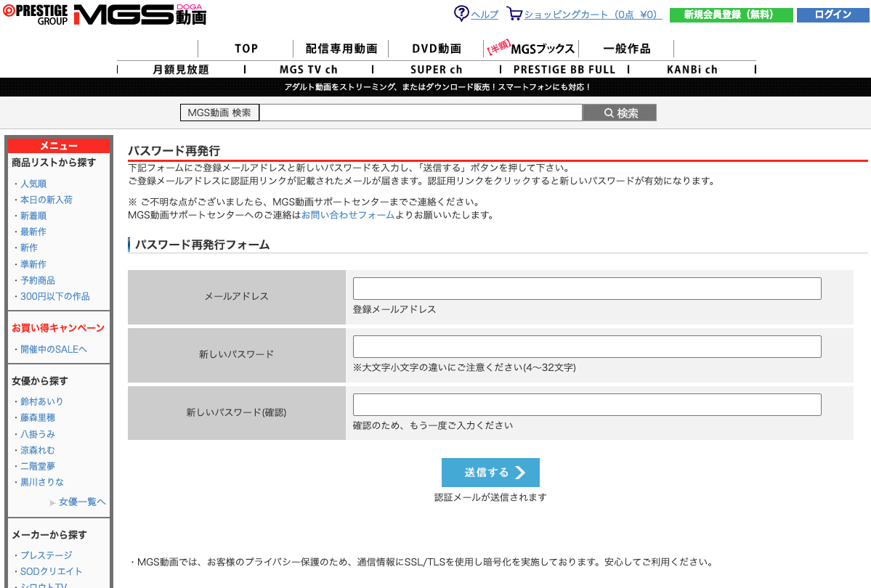Open 涼森れむ actress link
This screenshot has width=871, height=588.
(38, 450)
